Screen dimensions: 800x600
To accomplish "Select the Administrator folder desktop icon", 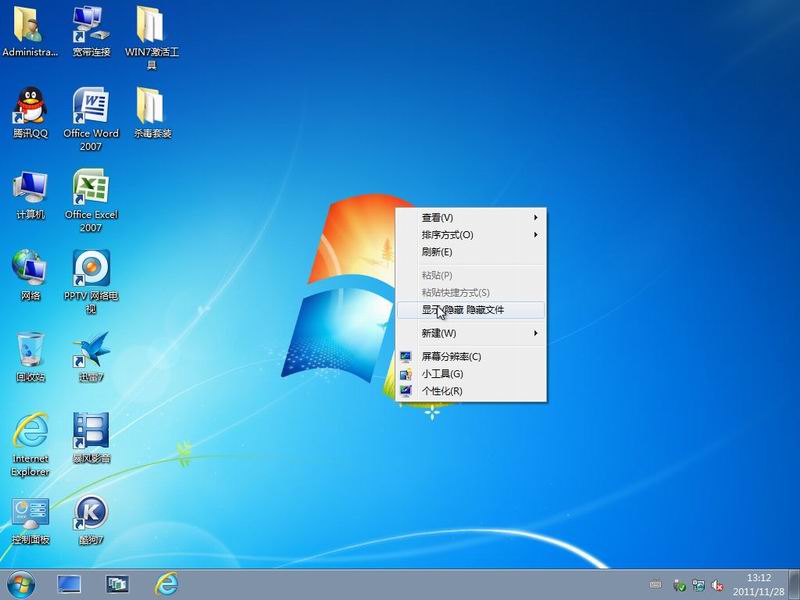I will pyautogui.click(x=30, y=32).
